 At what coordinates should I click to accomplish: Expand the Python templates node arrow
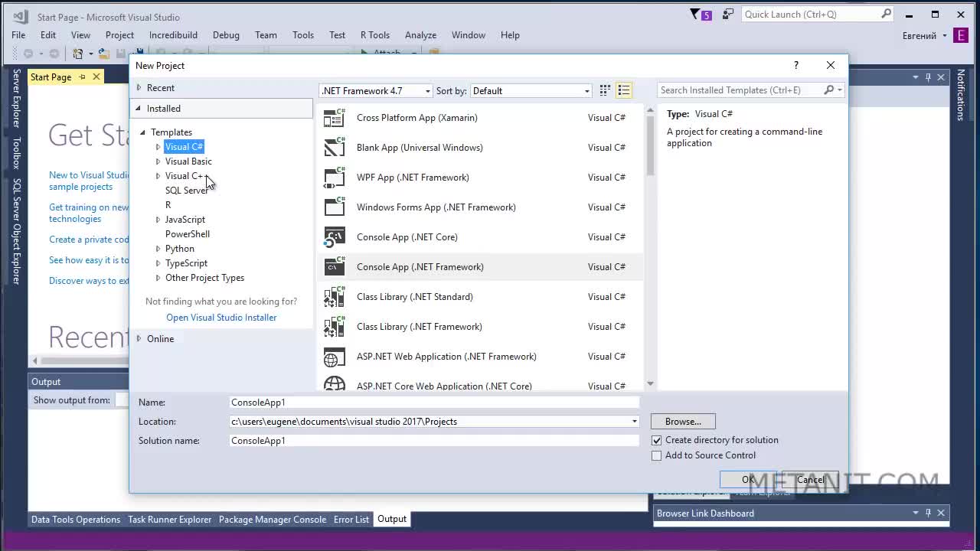click(158, 249)
